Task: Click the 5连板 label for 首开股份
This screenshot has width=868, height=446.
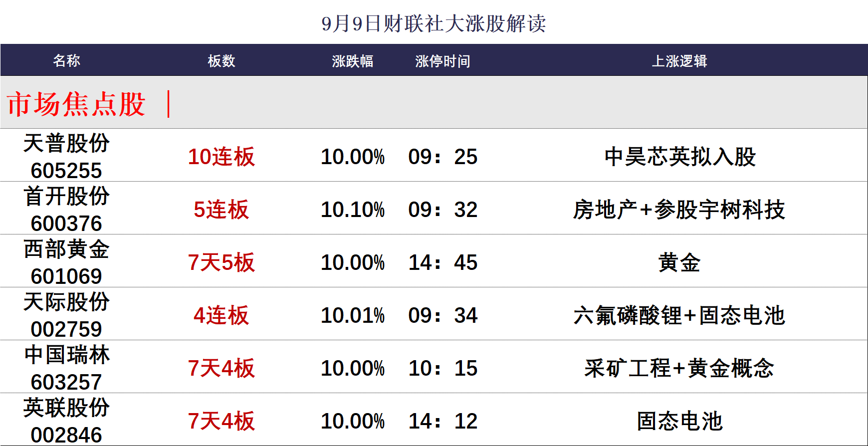Action: point(221,210)
